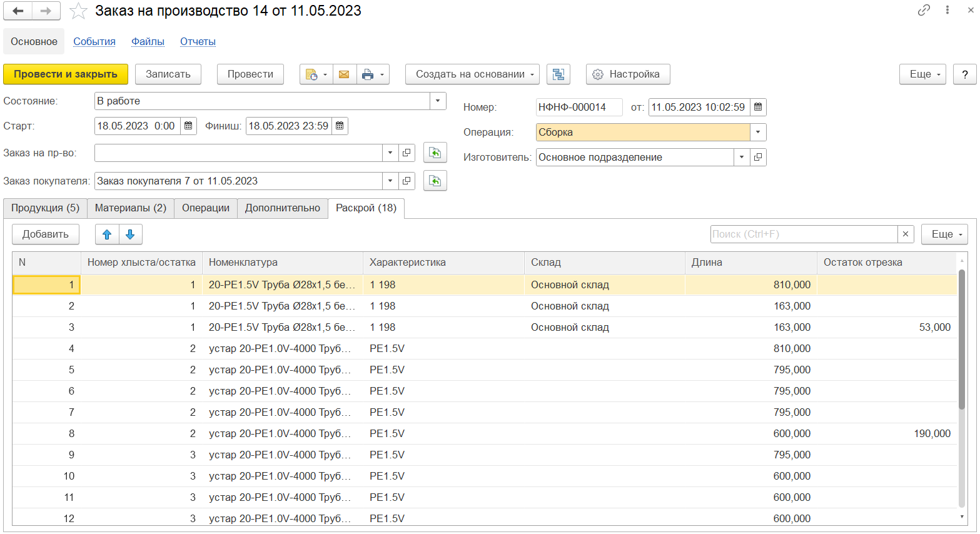Viewport: 980px width, 534px height.
Task: Move row up with blue up arrow
Action: click(x=107, y=234)
